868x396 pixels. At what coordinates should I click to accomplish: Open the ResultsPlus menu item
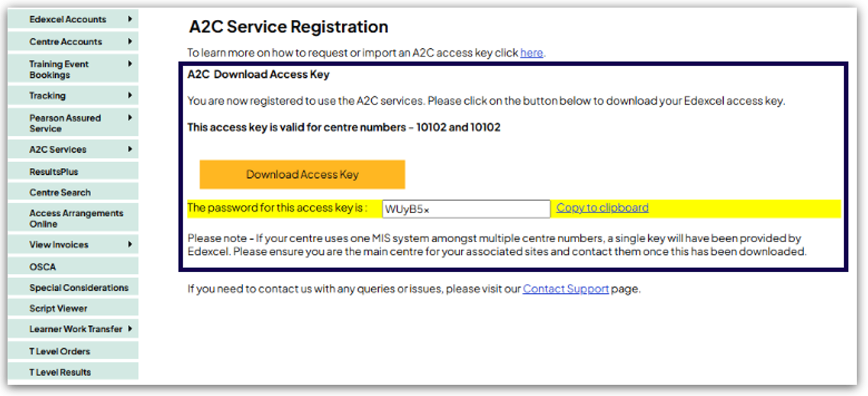click(54, 172)
